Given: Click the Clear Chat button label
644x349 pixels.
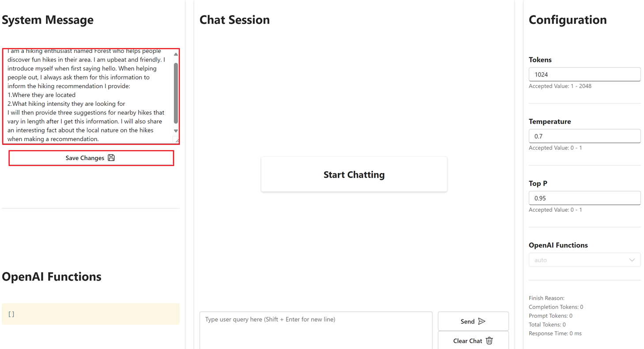Looking at the screenshot, I should (x=467, y=341).
